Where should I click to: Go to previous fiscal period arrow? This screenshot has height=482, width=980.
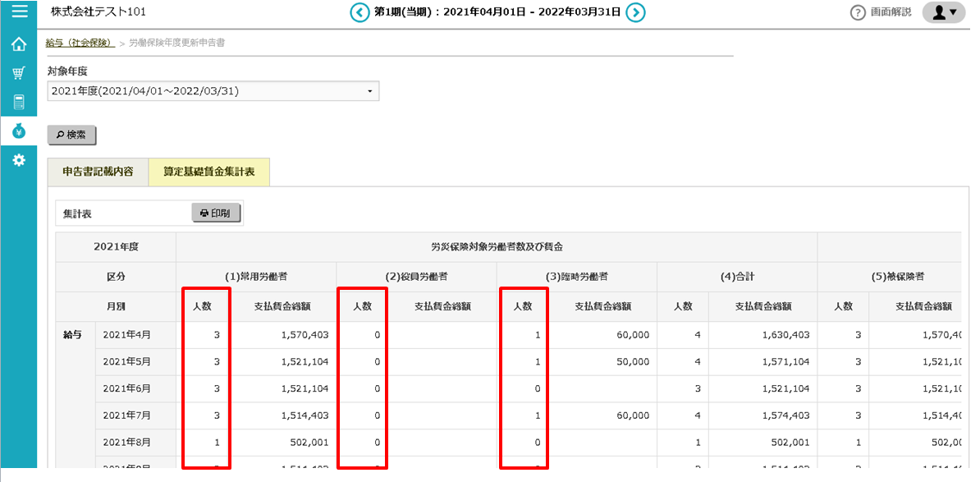pyautogui.click(x=359, y=12)
